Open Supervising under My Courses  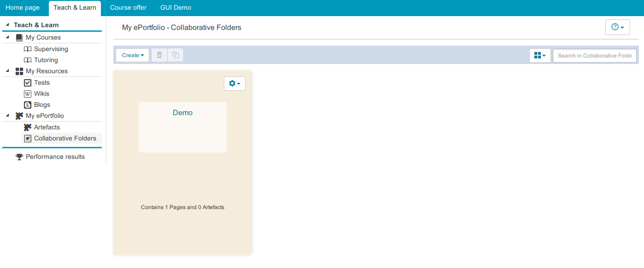tap(51, 49)
